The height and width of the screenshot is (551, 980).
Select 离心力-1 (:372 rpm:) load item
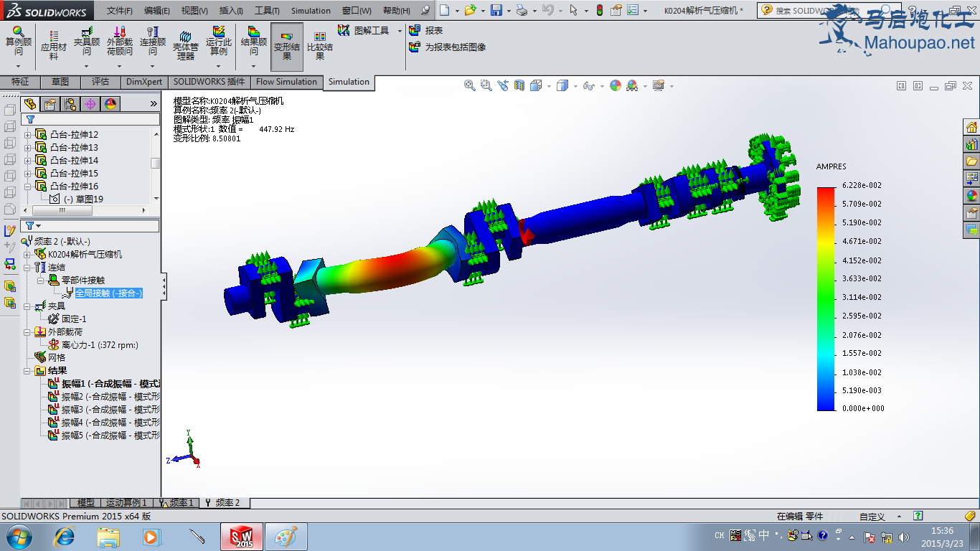pos(100,345)
